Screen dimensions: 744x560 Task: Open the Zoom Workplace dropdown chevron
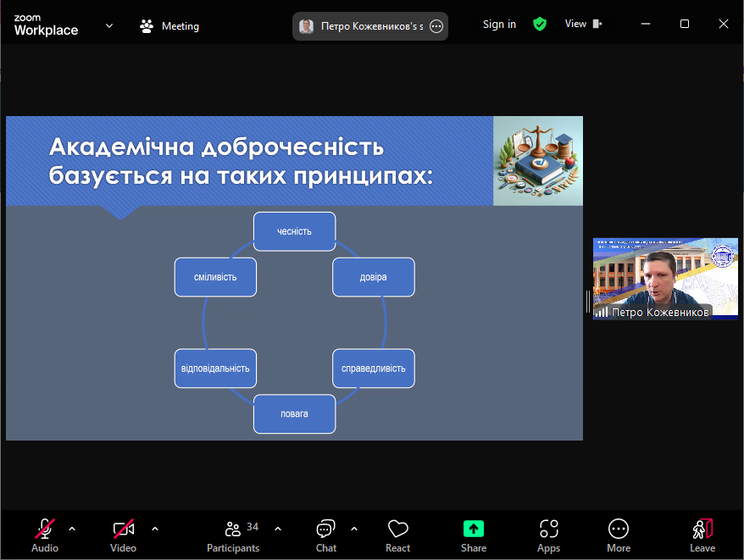tap(109, 25)
